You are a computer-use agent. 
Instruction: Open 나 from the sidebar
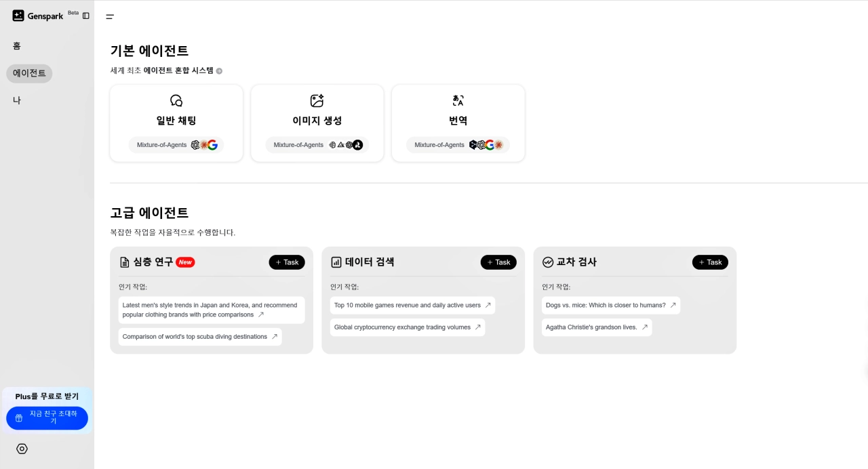[x=16, y=100]
